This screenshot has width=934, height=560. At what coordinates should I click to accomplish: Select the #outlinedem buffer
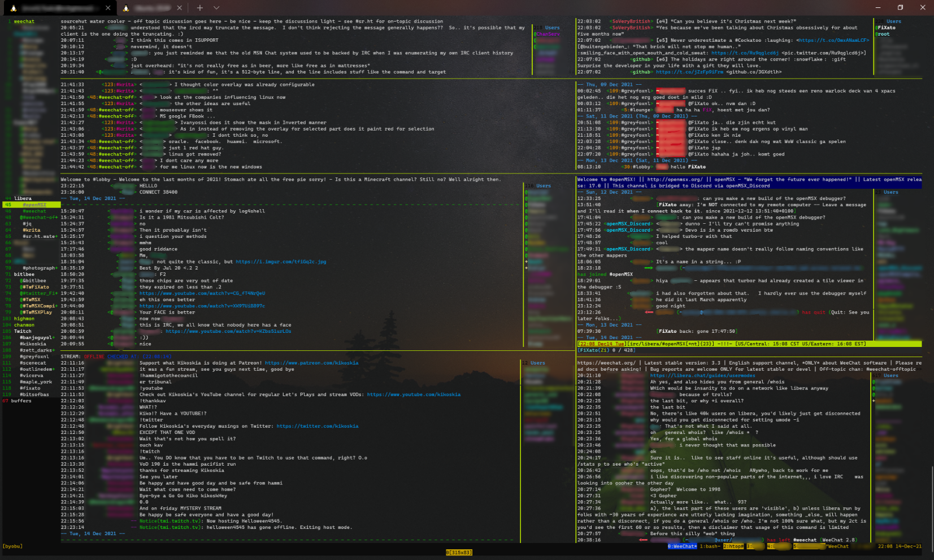[x=37, y=369]
